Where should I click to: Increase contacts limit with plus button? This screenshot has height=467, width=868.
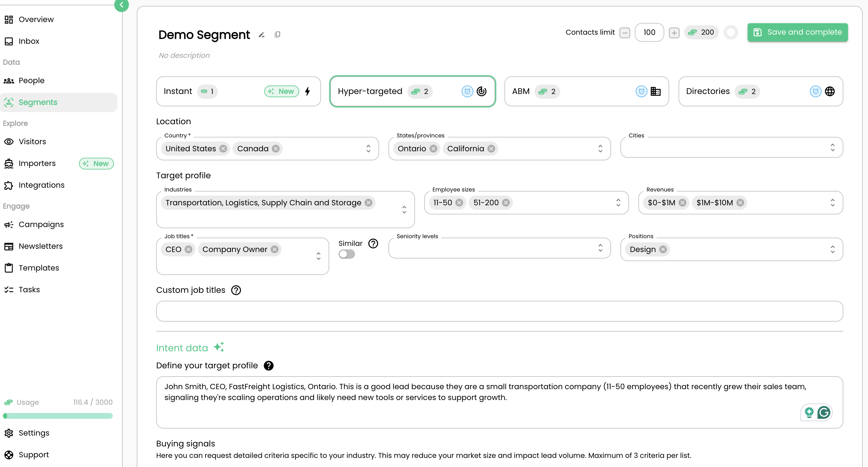click(674, 33)
